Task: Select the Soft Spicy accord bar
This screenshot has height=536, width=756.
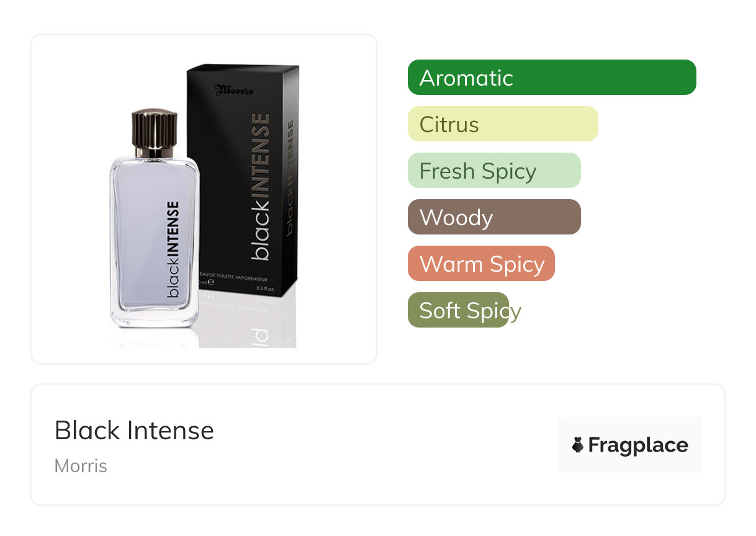Action: (458, 310)
